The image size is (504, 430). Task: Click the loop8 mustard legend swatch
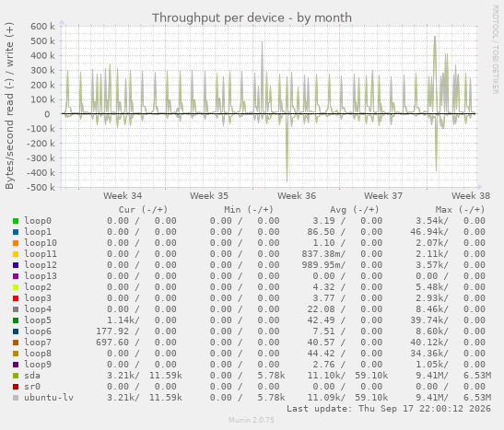click(16, 354)
